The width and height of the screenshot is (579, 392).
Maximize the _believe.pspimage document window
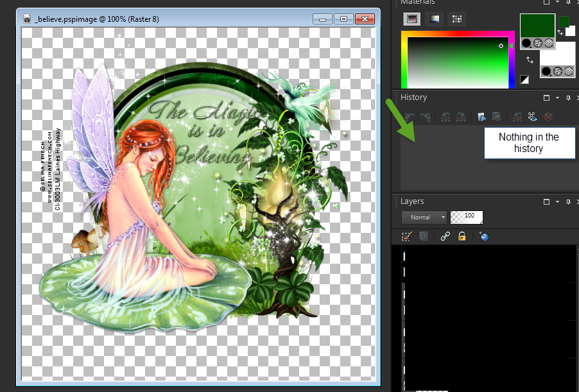click(344, 19)
